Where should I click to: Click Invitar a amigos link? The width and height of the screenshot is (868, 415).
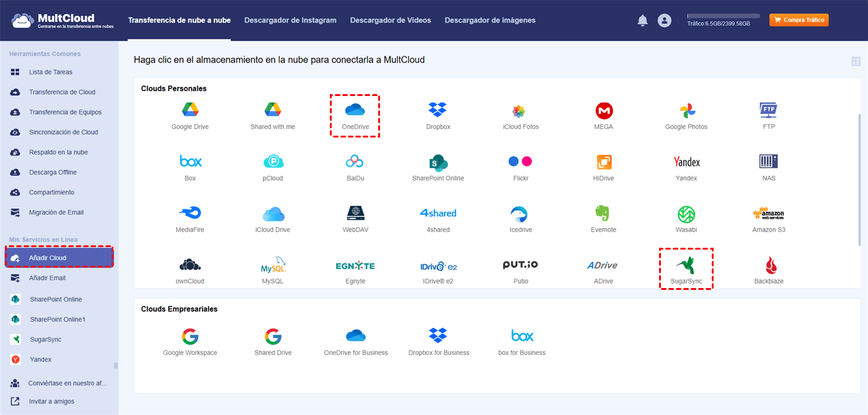(51, 401)
